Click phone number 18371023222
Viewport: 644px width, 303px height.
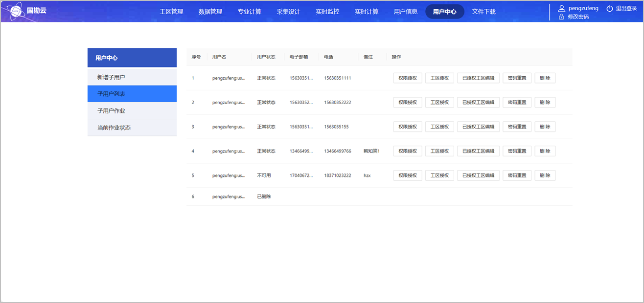pos(338,175)
